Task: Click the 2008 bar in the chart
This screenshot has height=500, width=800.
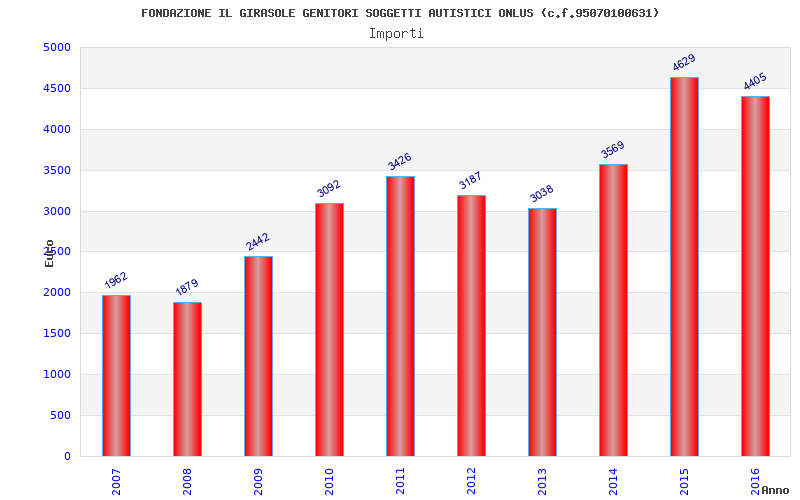Action: (x=187, y=379)
